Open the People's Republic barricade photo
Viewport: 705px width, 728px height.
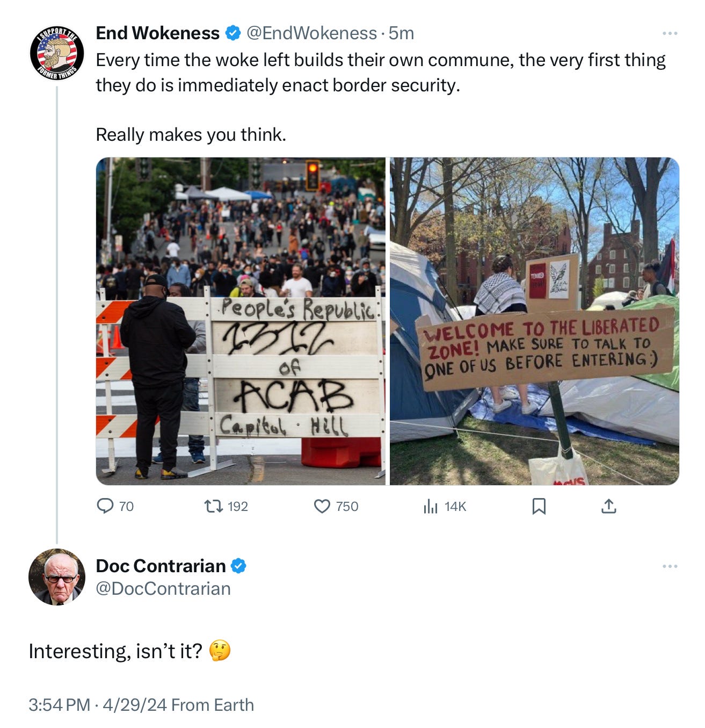pos(241,321)
